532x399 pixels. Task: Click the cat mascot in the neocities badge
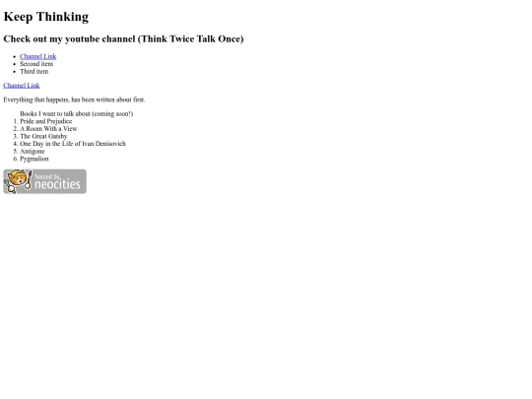[17, 181]
